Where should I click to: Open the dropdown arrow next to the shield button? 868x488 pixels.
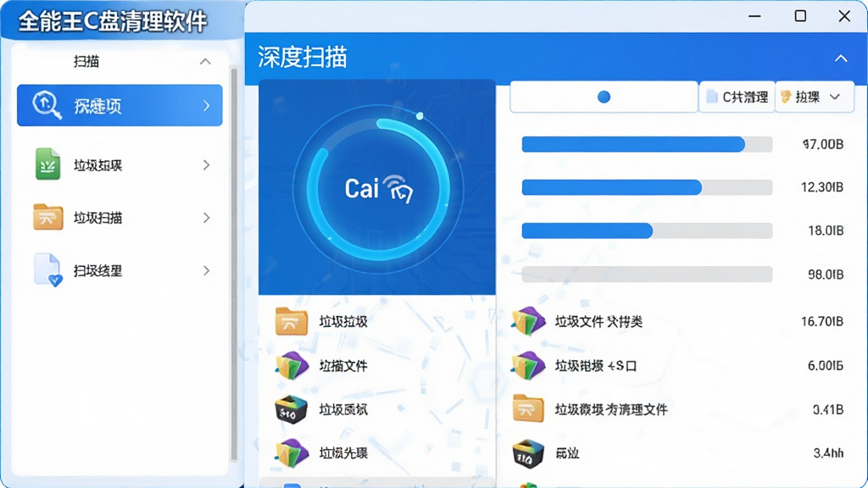coord(835,97)
